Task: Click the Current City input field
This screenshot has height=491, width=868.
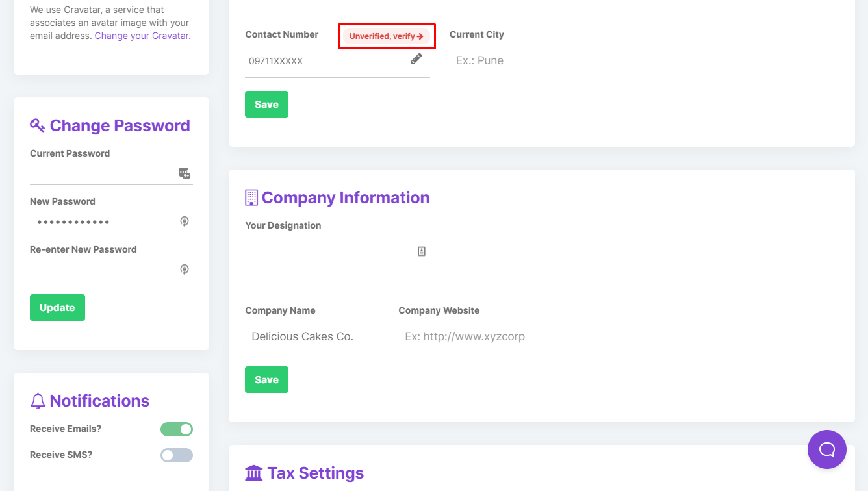Action: point(542,61)
